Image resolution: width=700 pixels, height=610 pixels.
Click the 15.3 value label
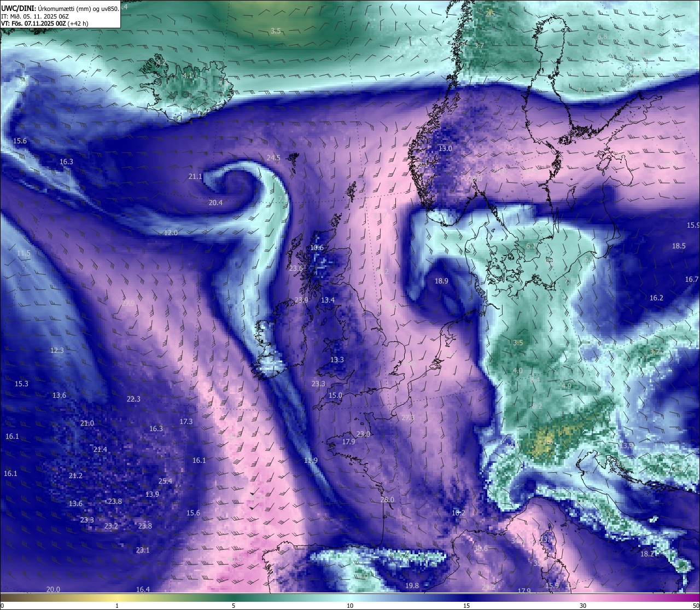[21, 384]
